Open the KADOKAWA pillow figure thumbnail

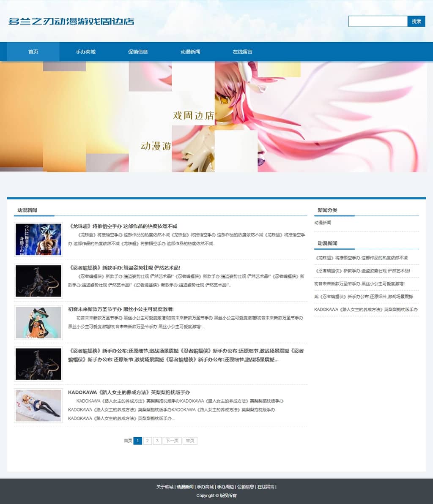tap(38, 406)
